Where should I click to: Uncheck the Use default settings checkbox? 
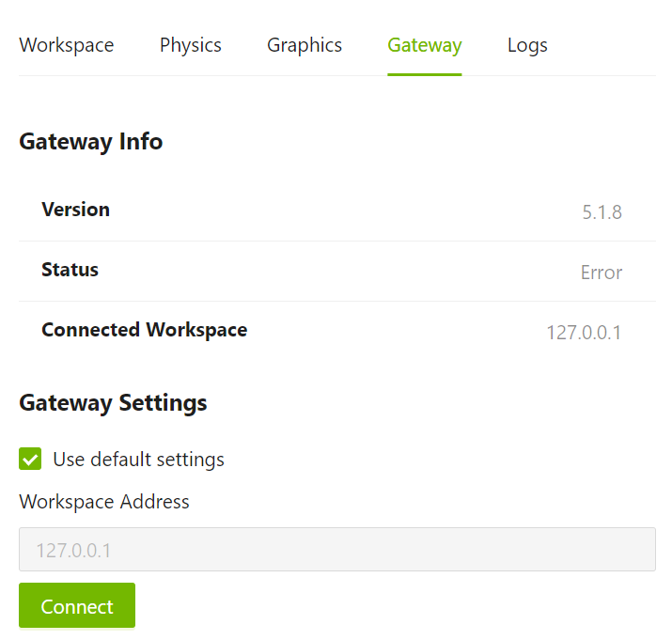click(30, 460)
